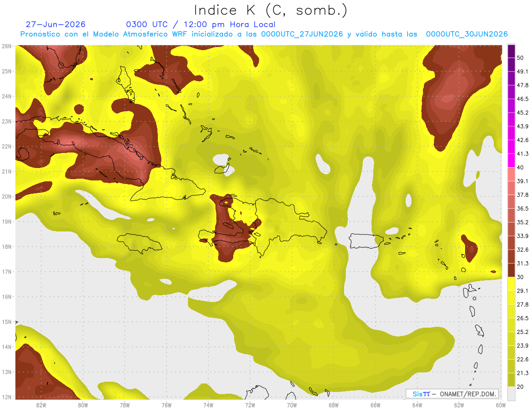Image resolution: width=532 pixels, height=411 pixels.
Task: Click the title "Indice K (C, somb.)"
Action: click(x=270, y=10)
